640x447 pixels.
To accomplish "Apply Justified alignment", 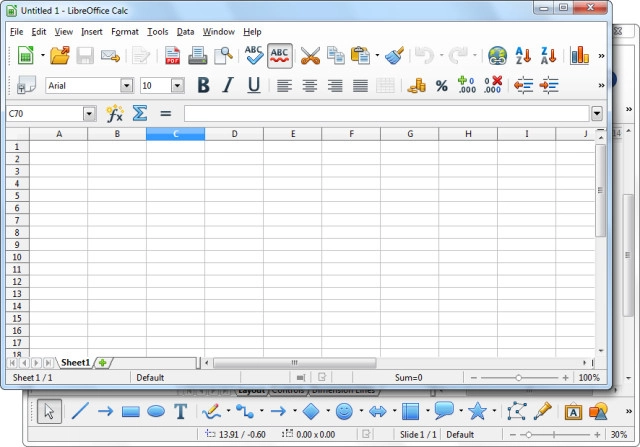I will pyautogui.click(x=360, y=86).
